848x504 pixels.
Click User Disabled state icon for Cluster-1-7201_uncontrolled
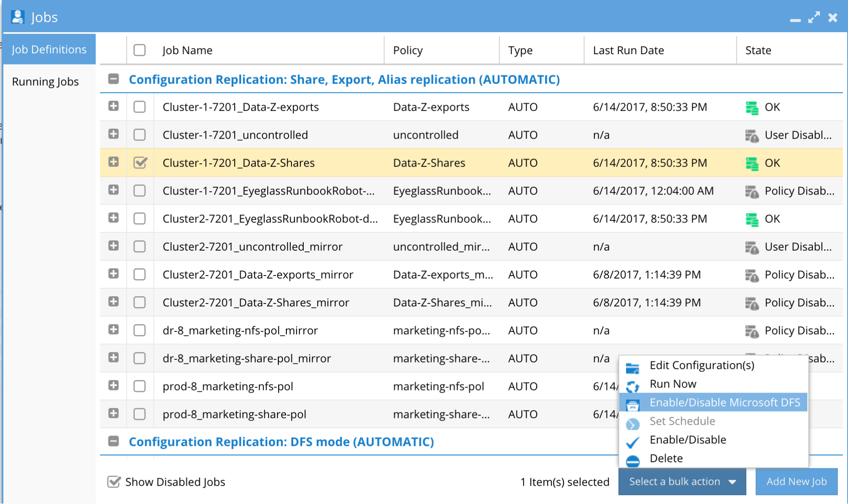752,136
